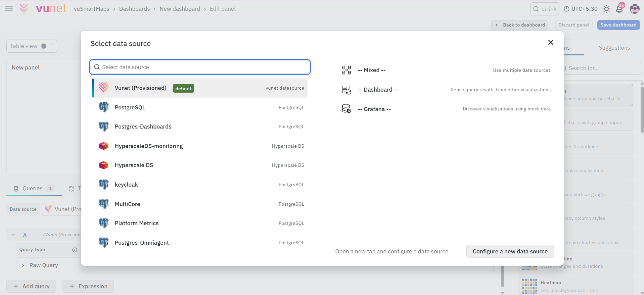Viewport: 644px width, 295px height.
Task: Click the MultiCore data source icon
Action: (x=103, y=204)
